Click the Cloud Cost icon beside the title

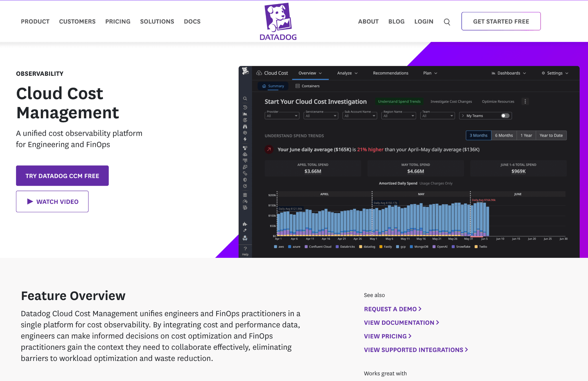(259, 73)
